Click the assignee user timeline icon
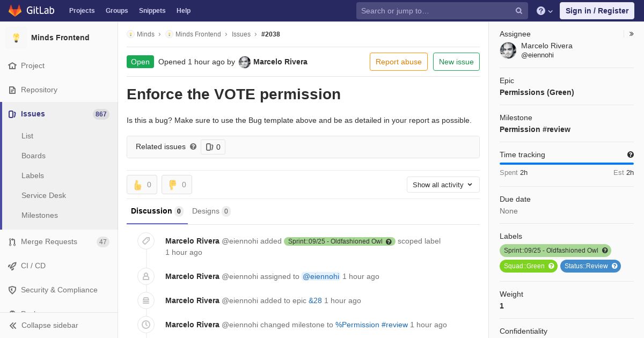The width and height of the screenshot is (644, 338). click(x=146, y=276)
